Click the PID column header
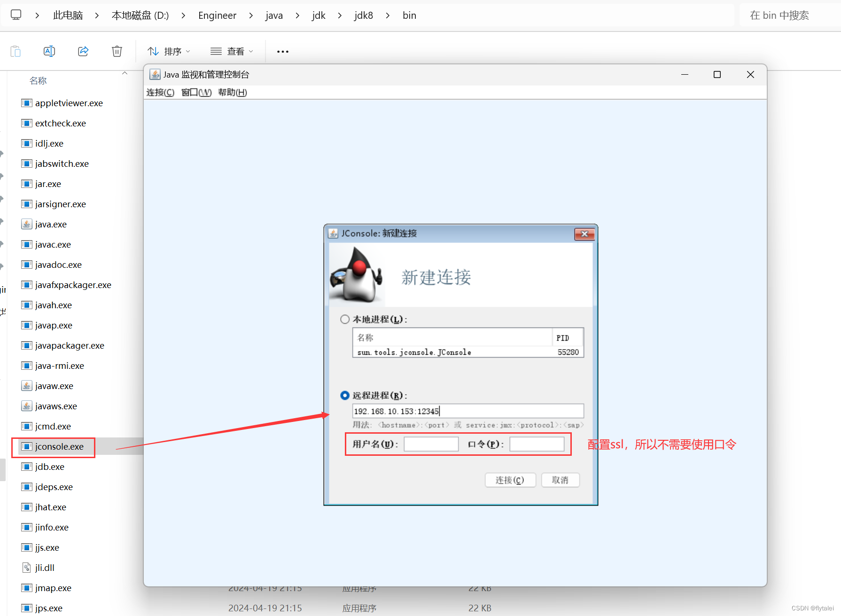841x616 pixels. pos(568,338)
